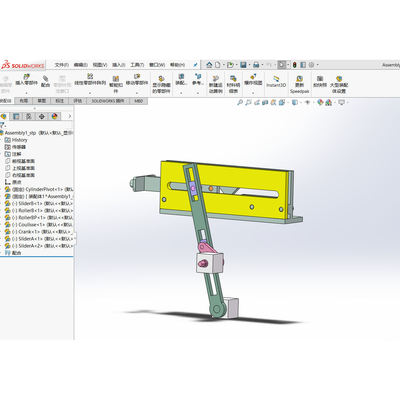The width and height of the screenshot is (400, 400).
Task: Expand FeatureManager panel tabs chevron
Action: (69, 116)
